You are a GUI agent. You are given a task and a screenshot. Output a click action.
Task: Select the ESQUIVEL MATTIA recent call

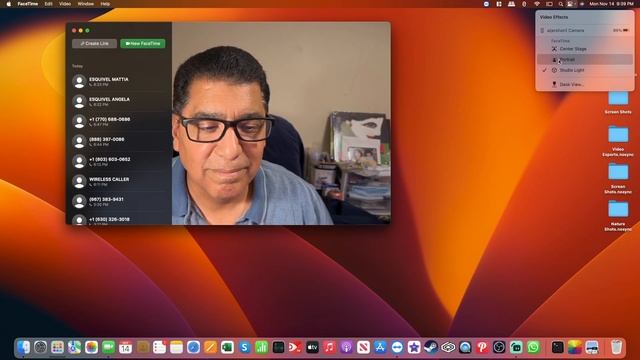120,82
